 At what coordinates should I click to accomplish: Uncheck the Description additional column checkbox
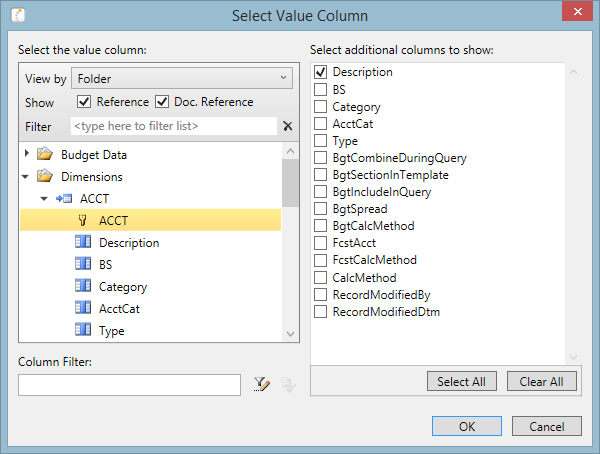pyautogui.click(x=321, y=72)
